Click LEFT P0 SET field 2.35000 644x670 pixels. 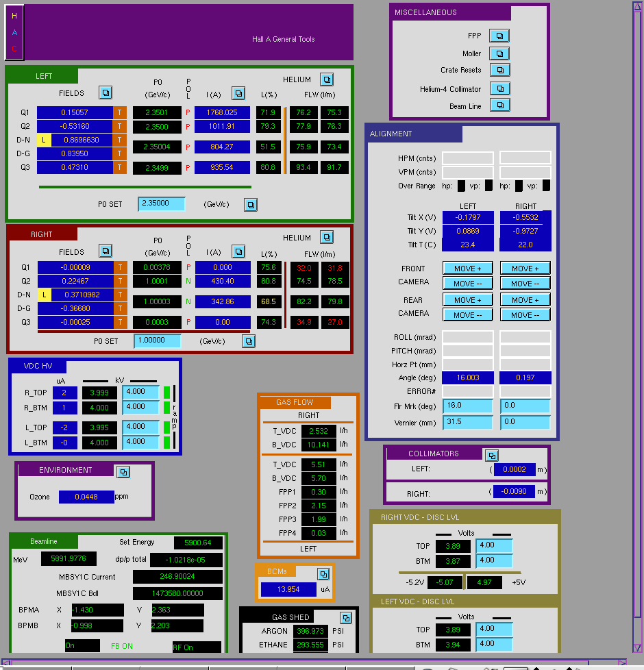pos(162,204)
